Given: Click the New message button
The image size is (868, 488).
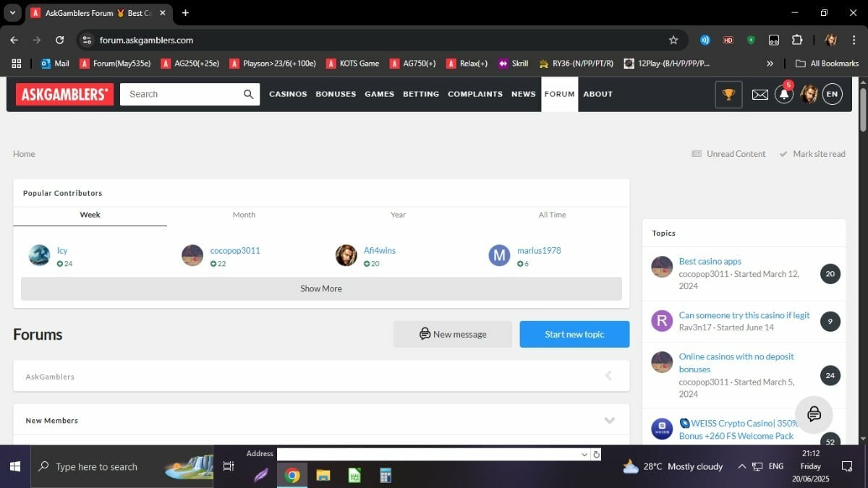Looking at the screenshot, I should [x=453, y=334].
